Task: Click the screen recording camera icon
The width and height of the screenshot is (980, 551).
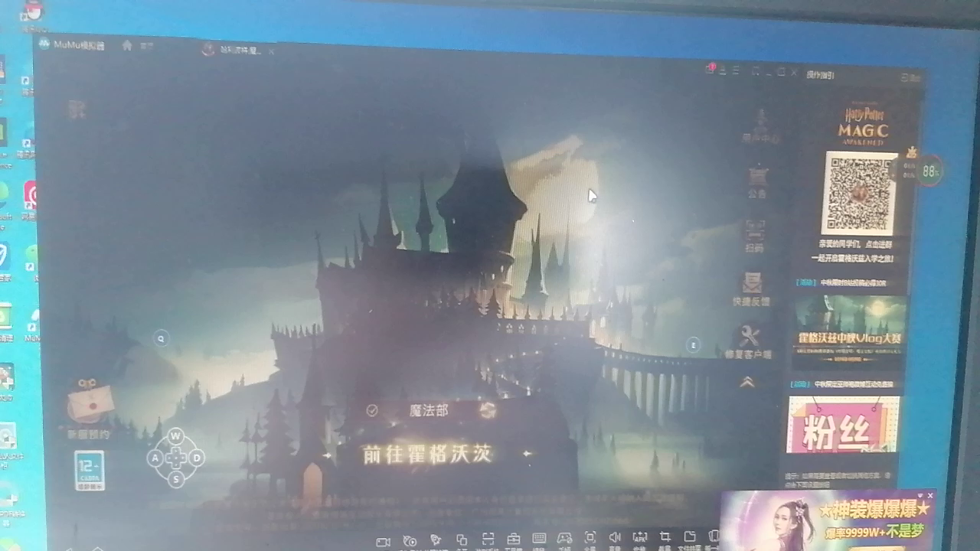Action: point(384,541)
